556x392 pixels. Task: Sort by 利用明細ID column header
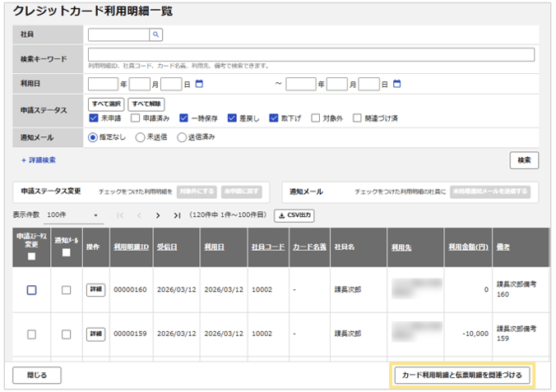click(132, 247)
